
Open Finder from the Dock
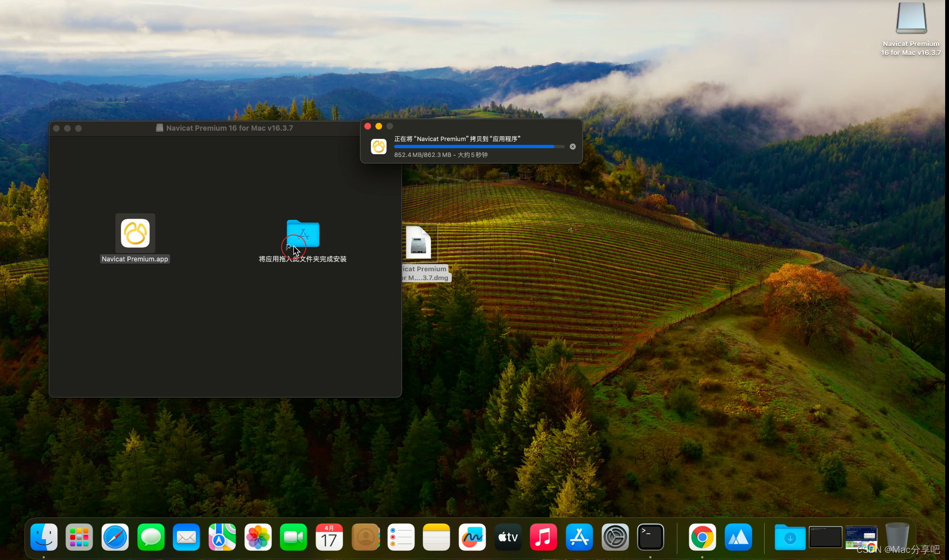[44, 537]
